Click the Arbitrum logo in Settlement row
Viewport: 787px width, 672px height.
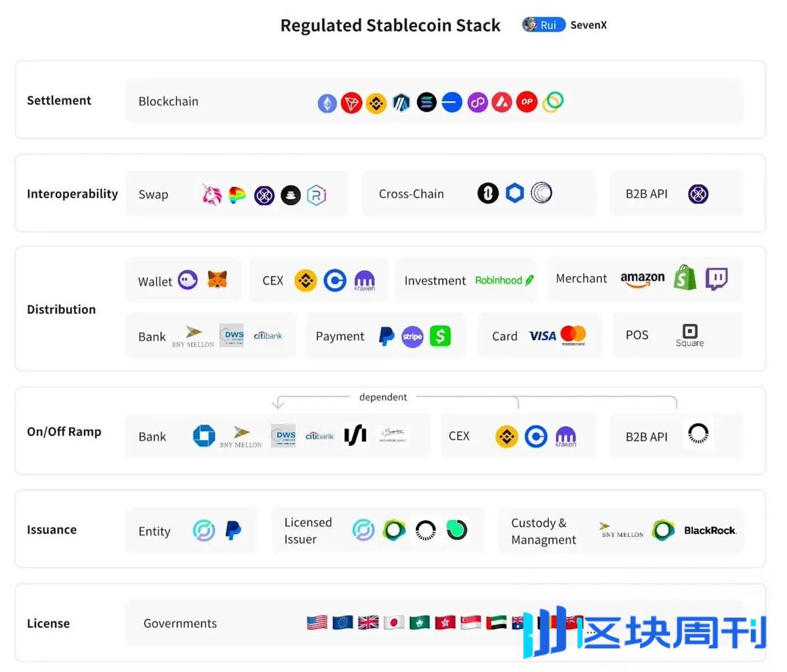point(401,102)
